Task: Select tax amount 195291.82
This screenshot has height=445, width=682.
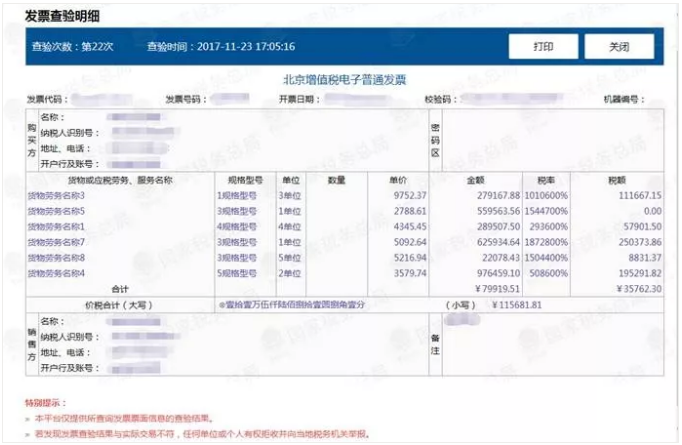Action: coord(640,274)
